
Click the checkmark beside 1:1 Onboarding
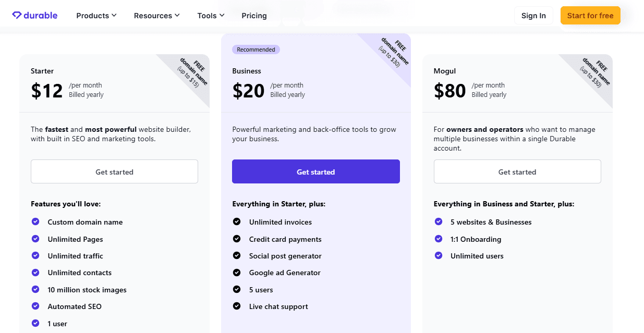[x=438, y=239]
